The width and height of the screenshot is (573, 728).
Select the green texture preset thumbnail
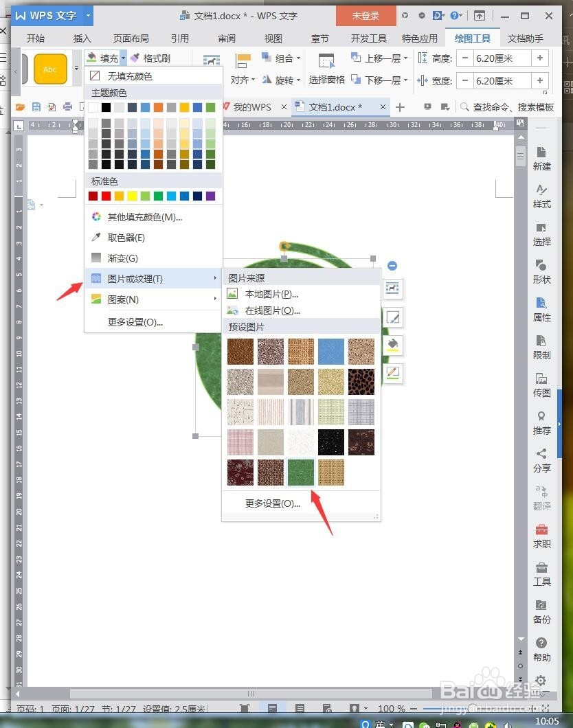[300, 473]
